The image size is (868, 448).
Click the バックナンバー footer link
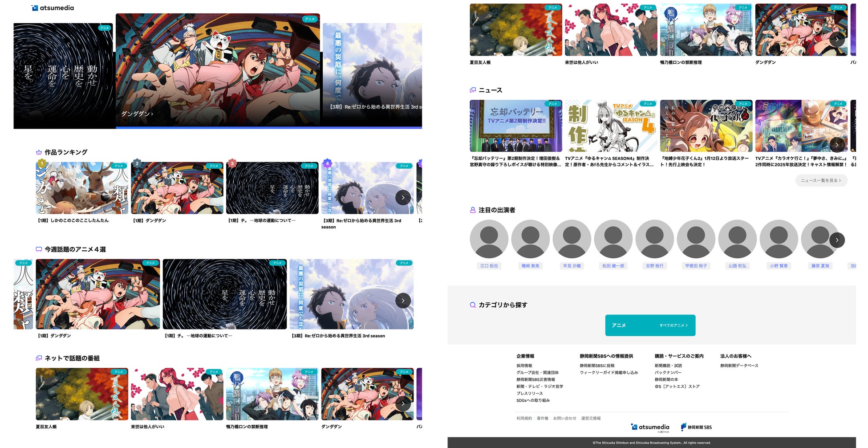click(x=668, y=373)
